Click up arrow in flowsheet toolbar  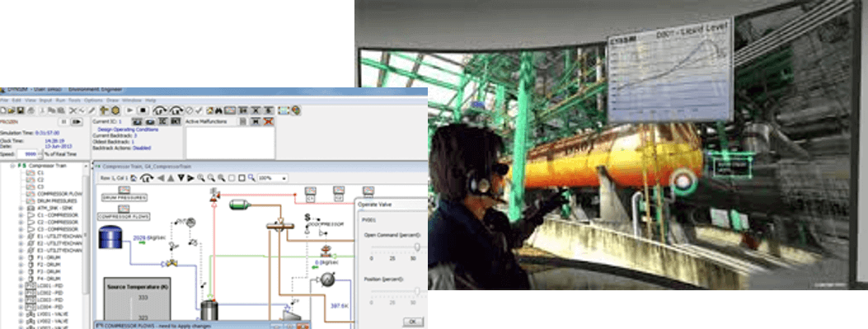coord(171,178)
